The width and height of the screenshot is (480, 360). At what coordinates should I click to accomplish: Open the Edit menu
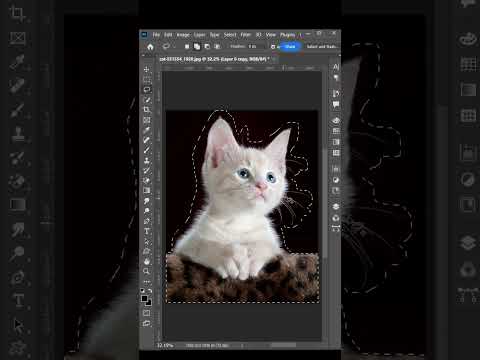(x=168, y=35)
